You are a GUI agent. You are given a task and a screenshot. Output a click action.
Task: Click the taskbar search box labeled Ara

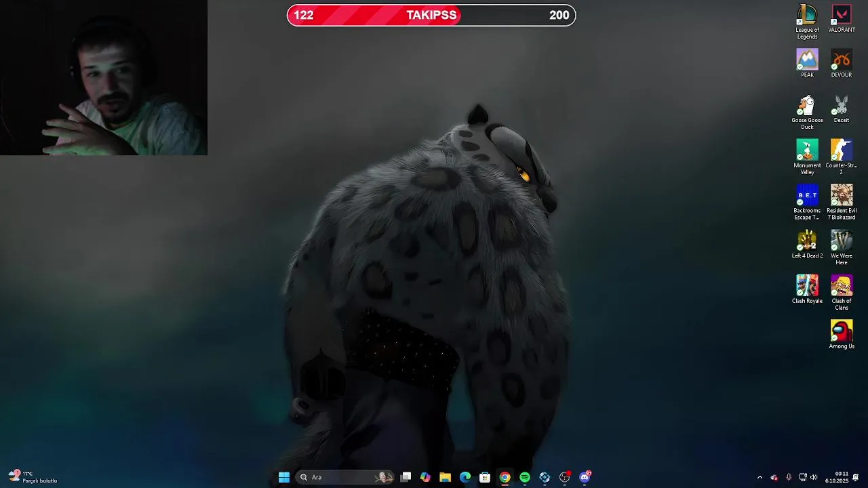(x=344, y=477)
